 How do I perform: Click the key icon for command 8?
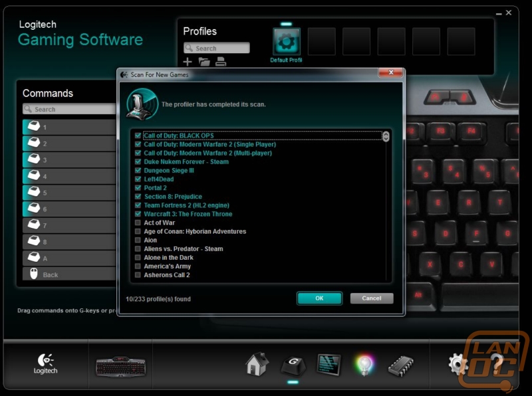pos(34,241)
